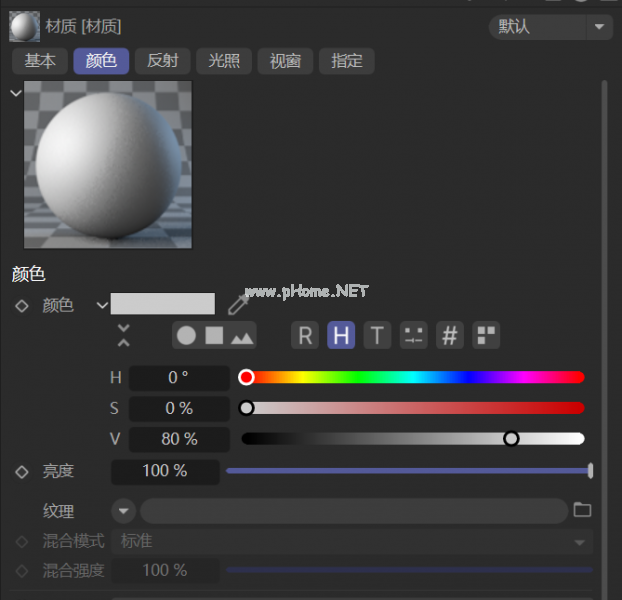Switch to color spectrum square mode
Screen dimensions: 622x600
tap(214, 336)
